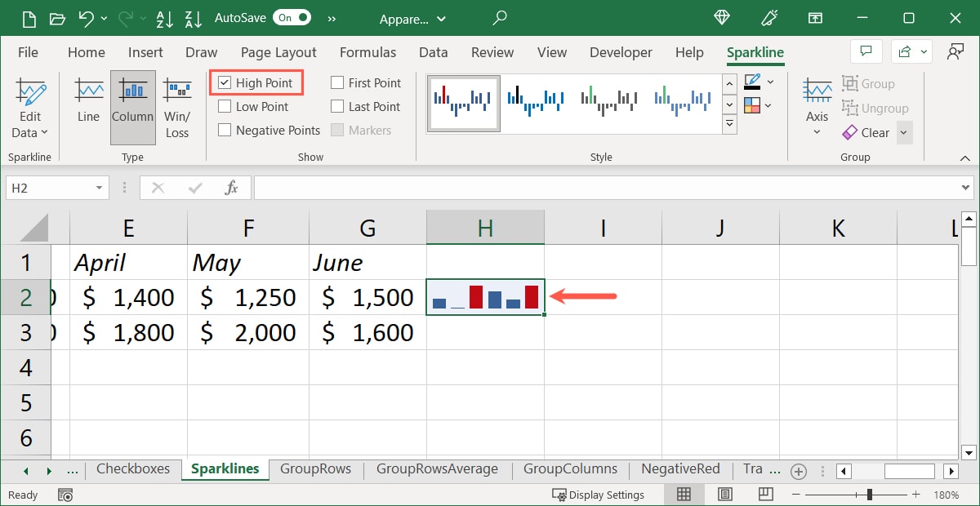Click the Clear sparkline button

866,132
